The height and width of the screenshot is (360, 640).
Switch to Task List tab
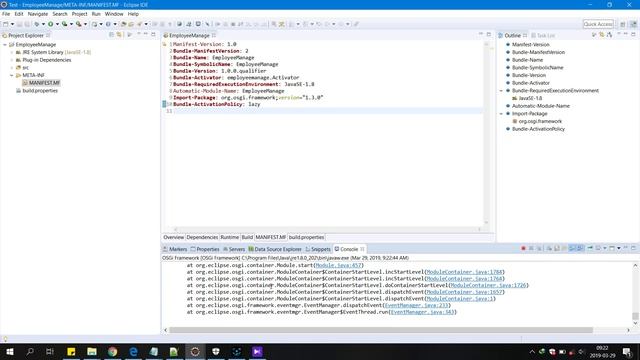[543, 36]
